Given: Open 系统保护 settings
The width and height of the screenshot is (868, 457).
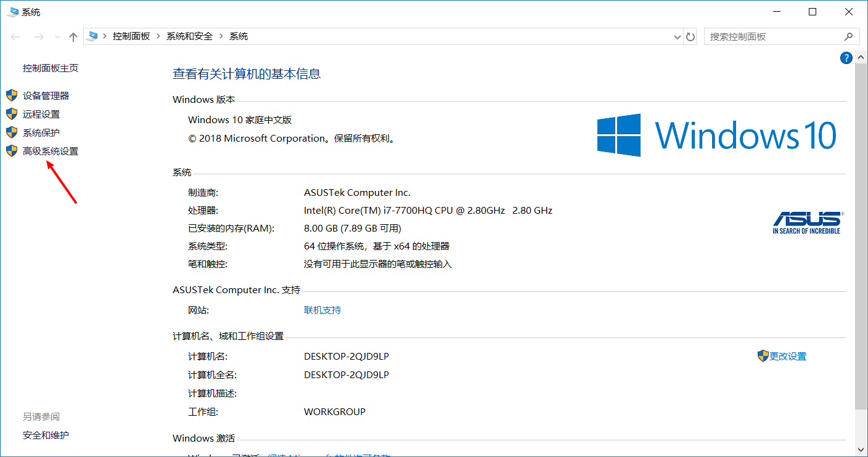Looking at the screenshot, I should 41,132.
